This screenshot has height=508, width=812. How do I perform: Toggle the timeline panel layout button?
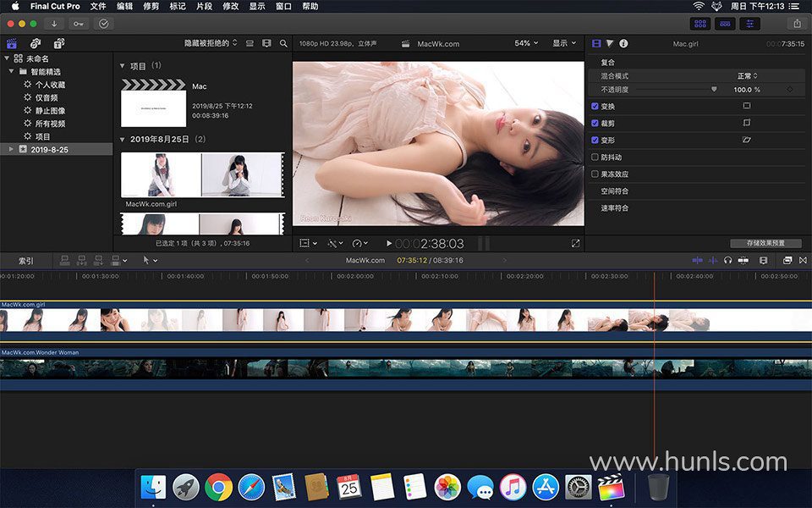point(725,24)
